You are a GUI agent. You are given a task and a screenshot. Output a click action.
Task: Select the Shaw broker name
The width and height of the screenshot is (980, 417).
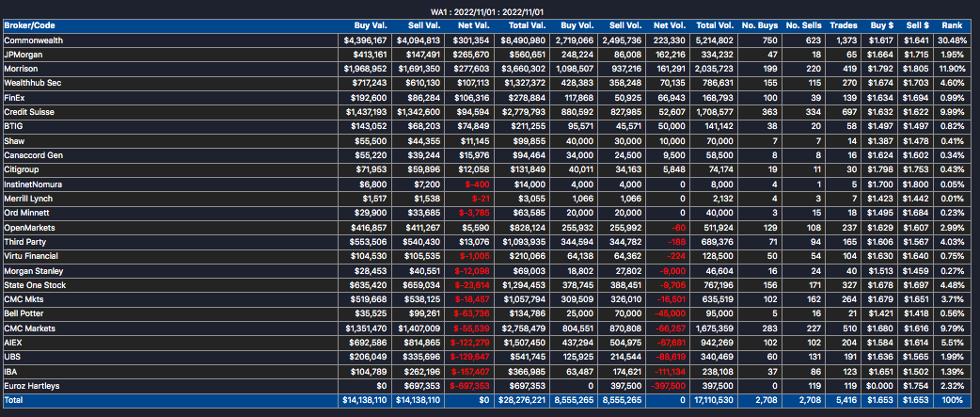tap(14, 141)
